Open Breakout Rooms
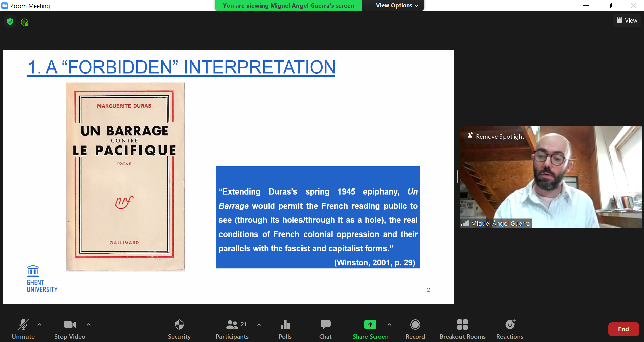This screenshot has height=342, width=644. (462, 329)
